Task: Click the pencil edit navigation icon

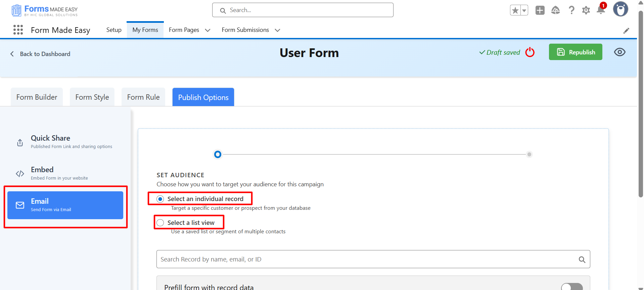Action: point(626,31)
